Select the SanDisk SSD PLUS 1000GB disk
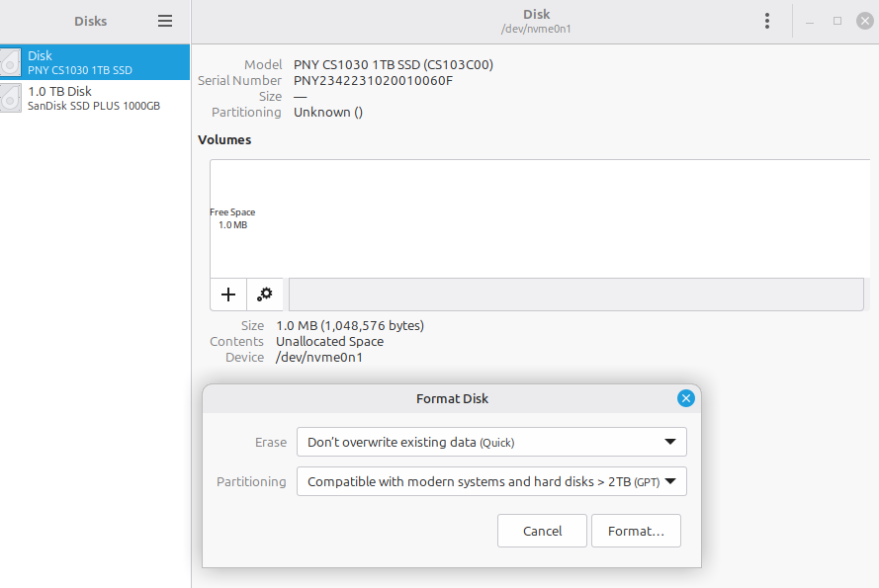Image resolution: width=879 pixels, height=588 pixels. 95,98
